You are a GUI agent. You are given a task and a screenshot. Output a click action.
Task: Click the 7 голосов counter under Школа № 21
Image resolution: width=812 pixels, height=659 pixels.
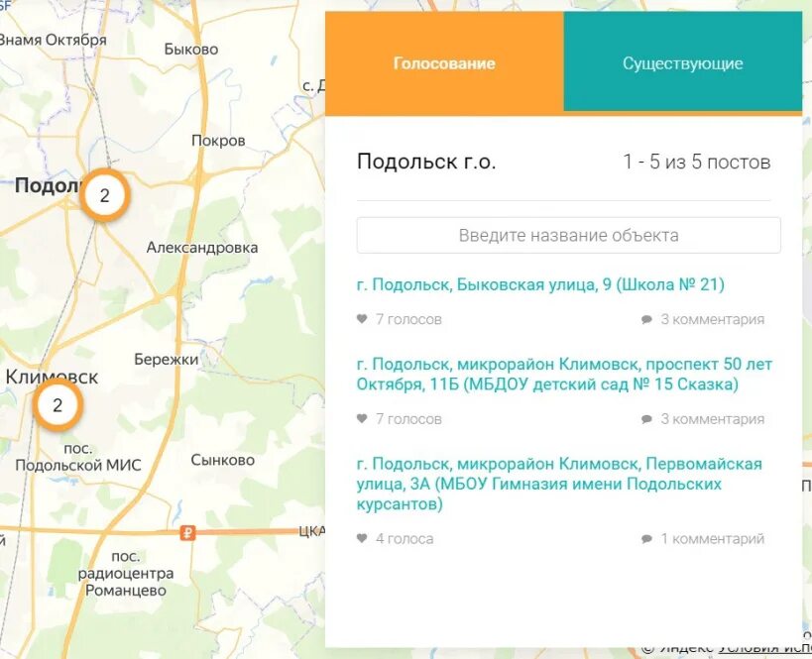tap(407, 319)
